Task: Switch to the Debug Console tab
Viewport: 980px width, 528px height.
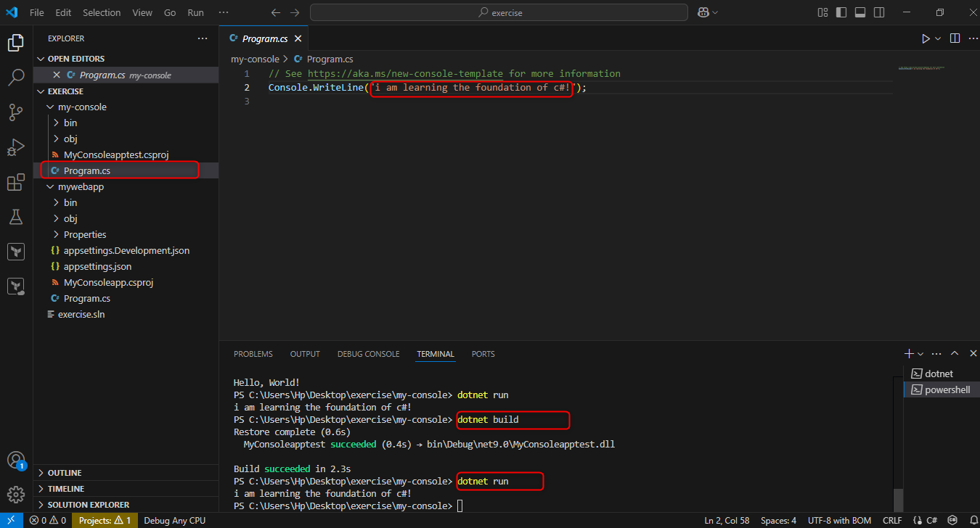Action: [x=368, y=354]
